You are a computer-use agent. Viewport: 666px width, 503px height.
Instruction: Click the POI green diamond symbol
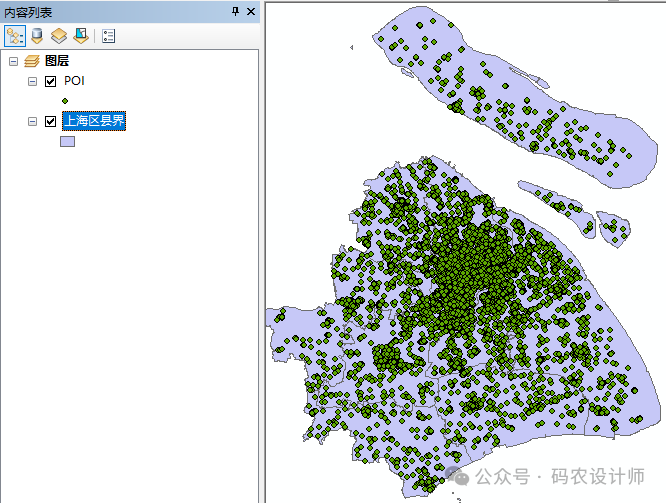tap(65, 101)
